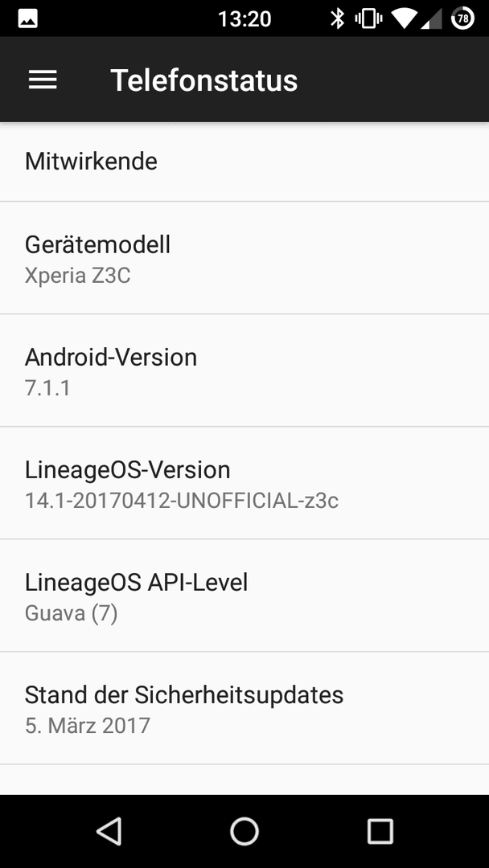Tap the Wi-Fi signal status icon
This screenshot has width=489, height=868.
point(404,19)
